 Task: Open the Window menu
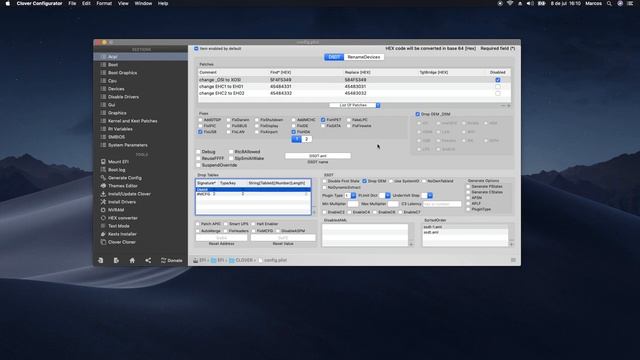143,3
